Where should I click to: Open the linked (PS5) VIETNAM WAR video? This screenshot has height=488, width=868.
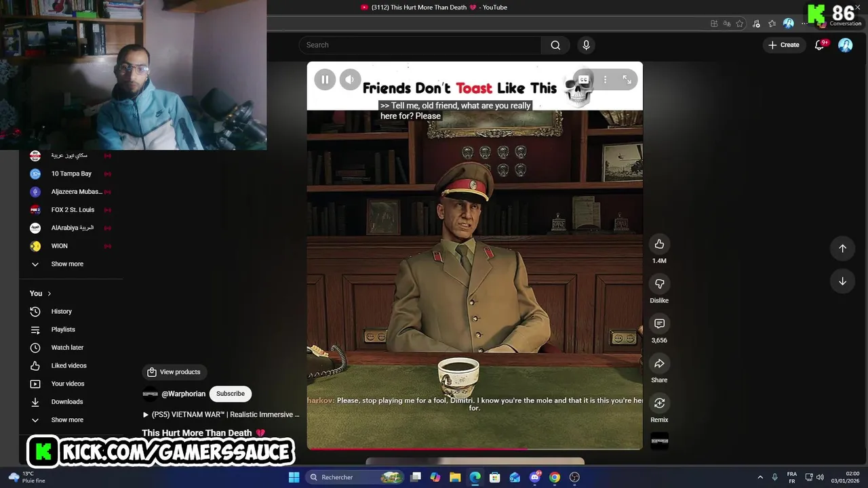pos(221,415)
